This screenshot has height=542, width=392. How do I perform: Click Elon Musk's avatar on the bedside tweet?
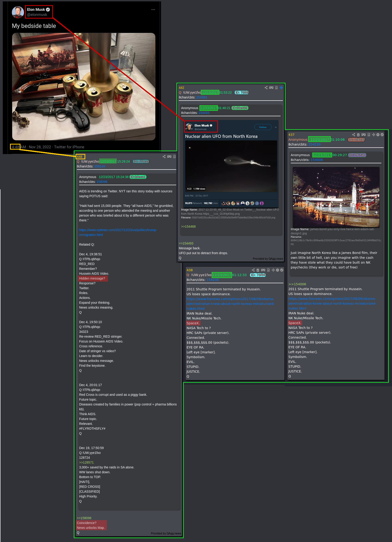[18, 12]
